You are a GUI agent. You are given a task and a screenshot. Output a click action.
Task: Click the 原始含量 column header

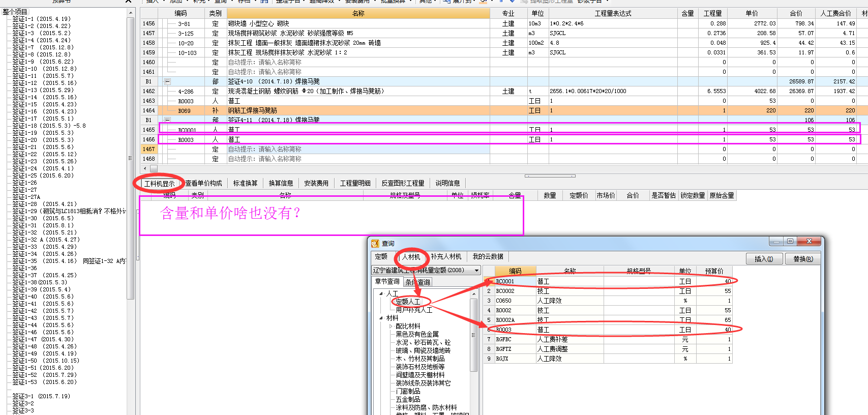(722, 195)
